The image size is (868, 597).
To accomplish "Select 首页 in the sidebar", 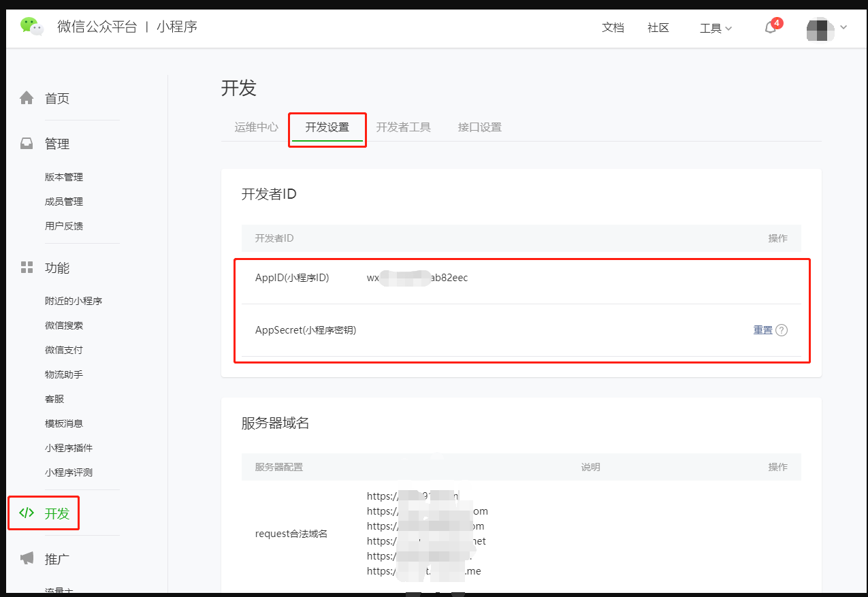I will tap(57, 99).
